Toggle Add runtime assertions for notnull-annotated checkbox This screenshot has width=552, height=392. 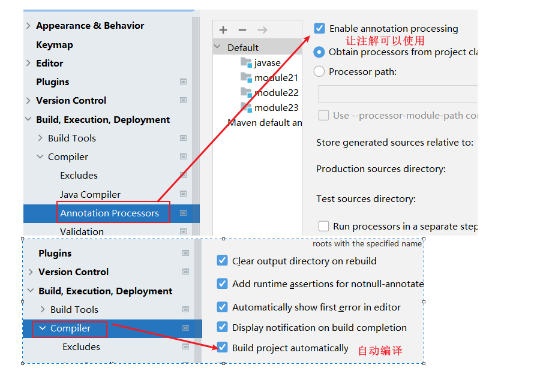coord(222,284)
